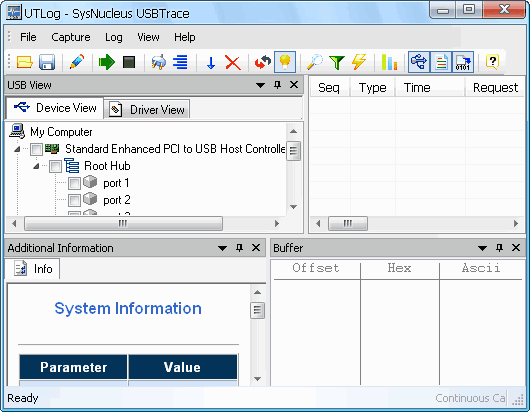This screenshot has width=530, height=412.
Task: Click log list scroll right arrow
Action: tap(516, 223)
